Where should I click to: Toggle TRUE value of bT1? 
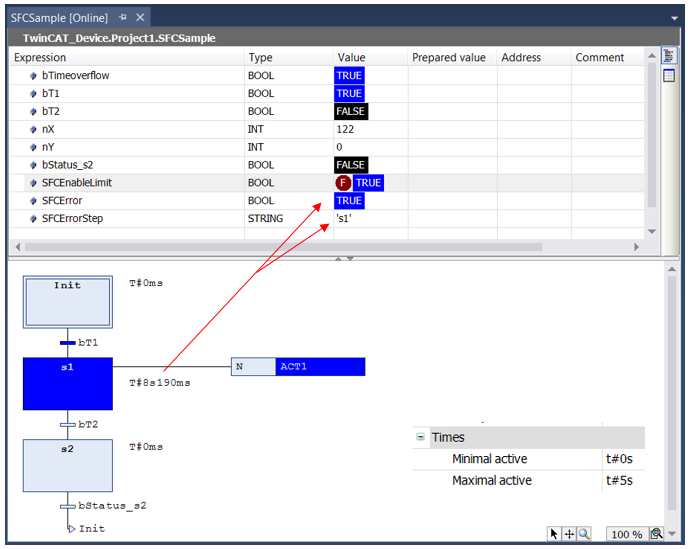coord(349,93)
